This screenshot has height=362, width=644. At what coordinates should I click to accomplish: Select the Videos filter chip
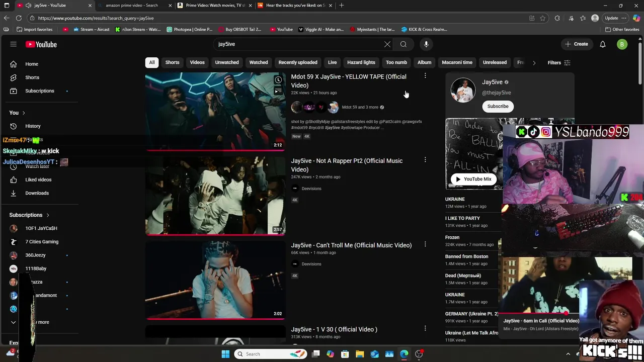(197, 62)
